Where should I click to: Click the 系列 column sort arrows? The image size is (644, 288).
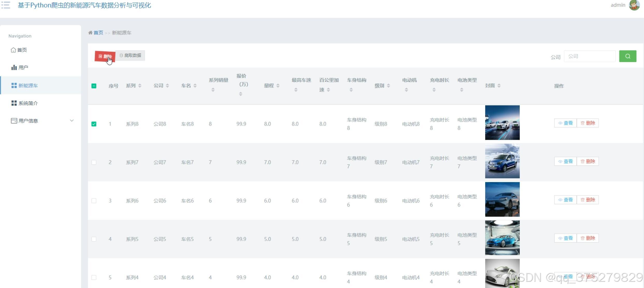[x=140, y=86]
